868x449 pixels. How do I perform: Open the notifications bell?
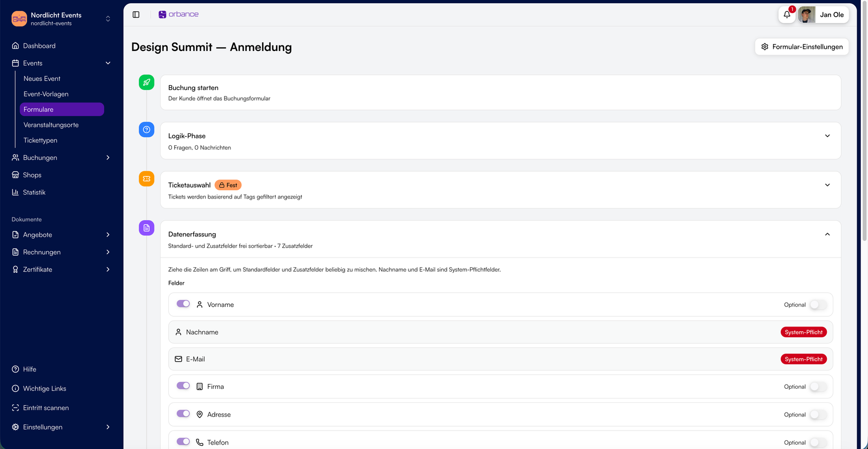(787, 15)
